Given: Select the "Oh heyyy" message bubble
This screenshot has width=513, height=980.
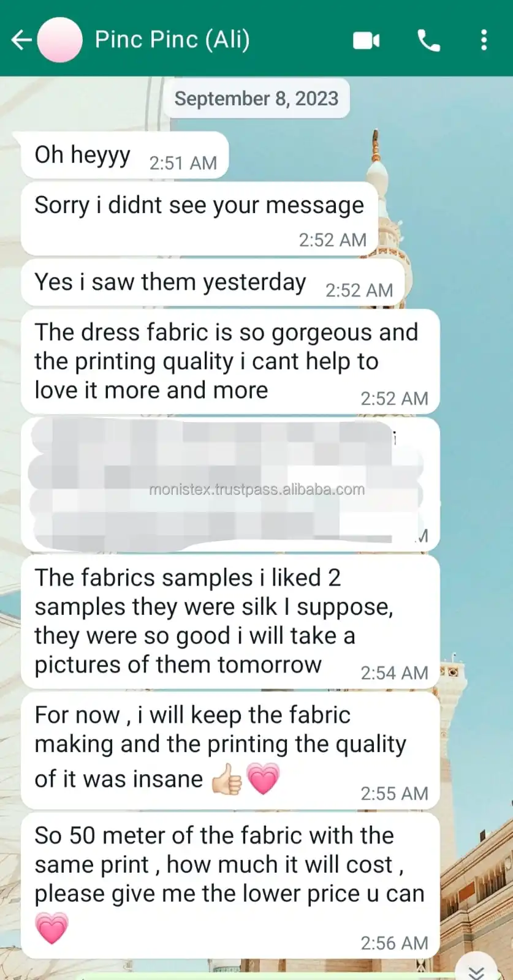Looking at the screenshot, I should tap(124, 156).
